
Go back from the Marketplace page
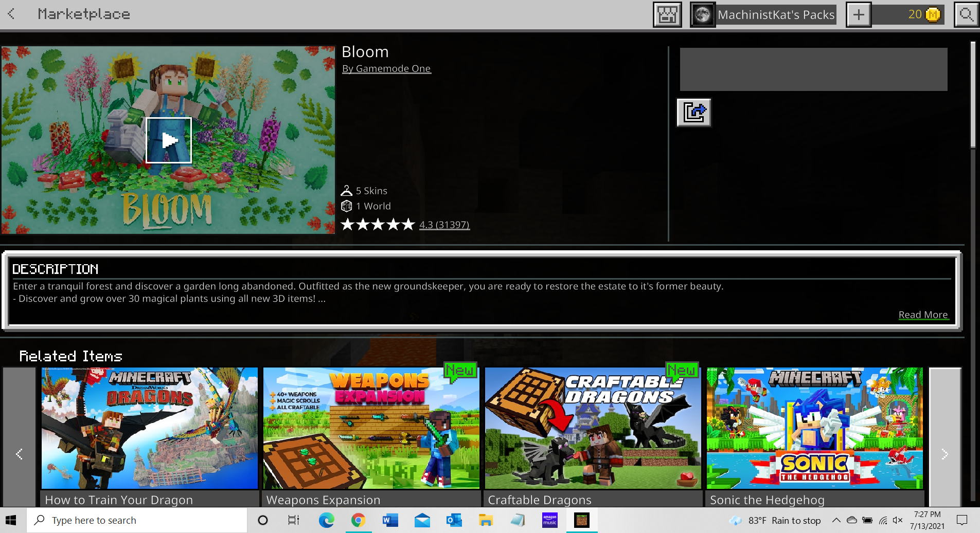click(11, 14)
